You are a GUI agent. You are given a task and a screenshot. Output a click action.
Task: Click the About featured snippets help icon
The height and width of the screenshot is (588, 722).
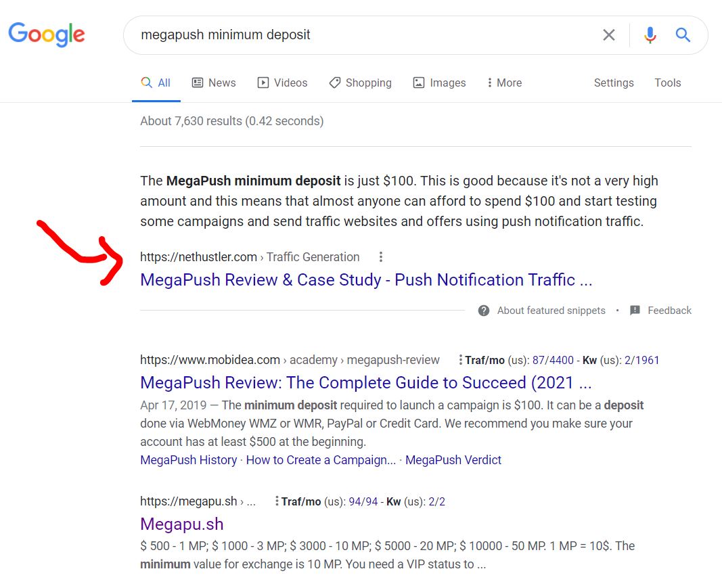(484, 311)
